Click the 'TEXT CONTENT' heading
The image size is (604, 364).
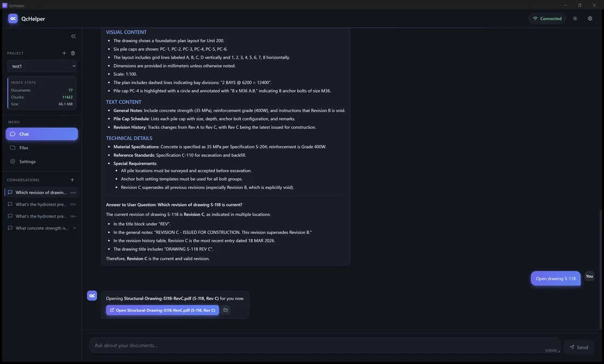pos(124,102)
